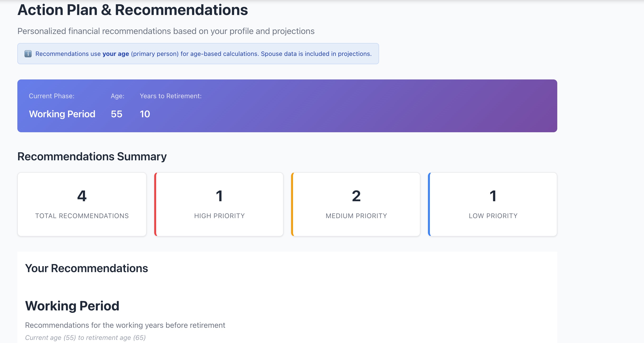Select the Working Period section heading
The image size is (644, 343).
click(x=72, y=306)
